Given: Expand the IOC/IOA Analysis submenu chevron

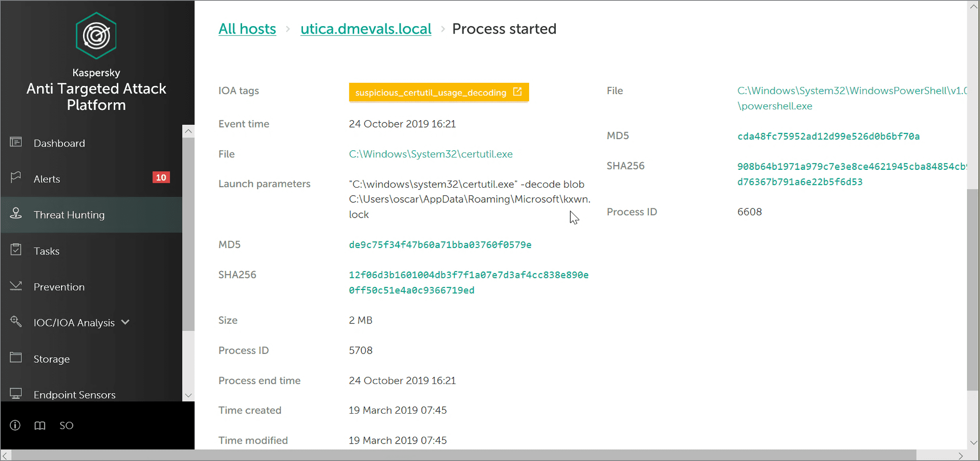Looking at the screenshot, I should pyautogui.click(x=126, y=322).
